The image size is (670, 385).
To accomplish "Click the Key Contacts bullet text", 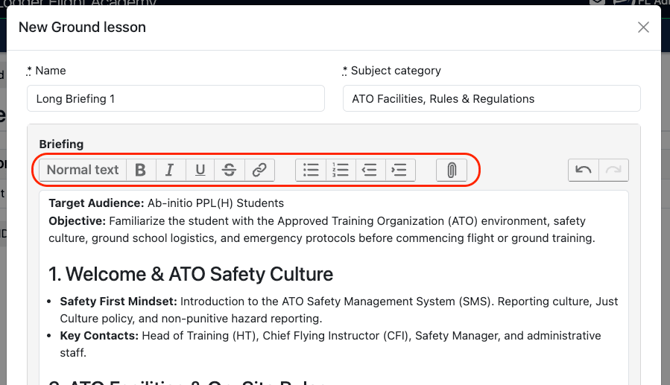I will tap(330, 344).
